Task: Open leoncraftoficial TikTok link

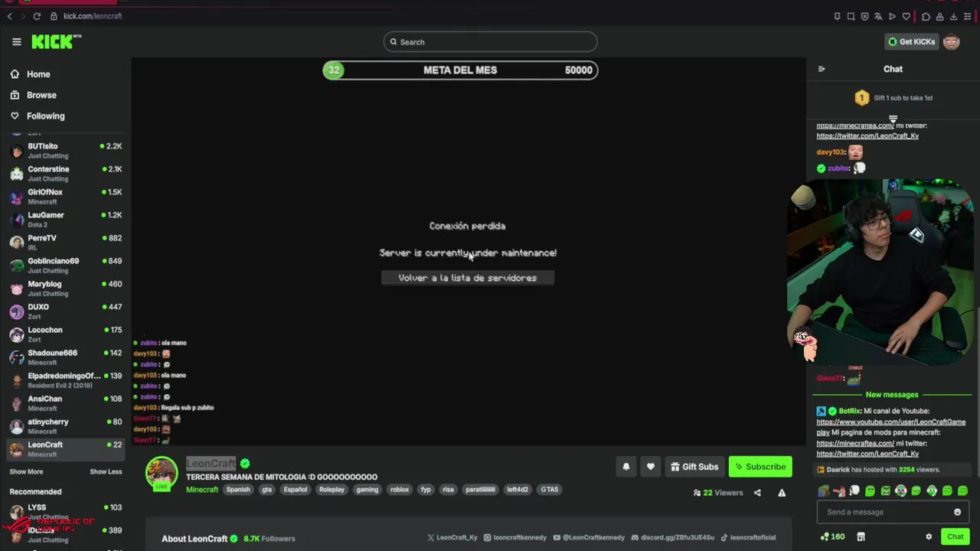Action: [x=748, y=538]
